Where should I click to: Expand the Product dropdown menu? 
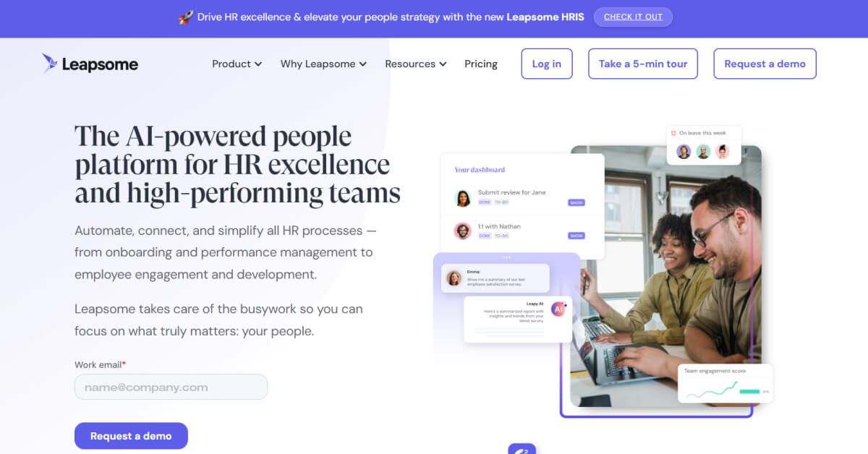point(236,64)
